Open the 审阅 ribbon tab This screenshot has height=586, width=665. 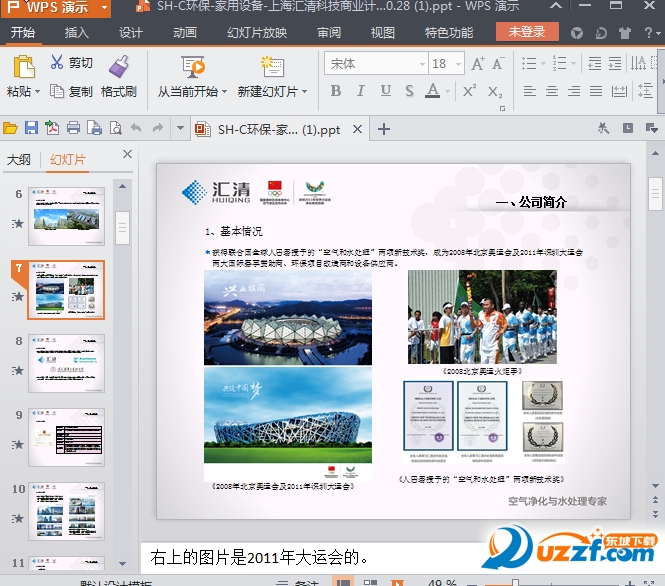(x=329, y=33)
